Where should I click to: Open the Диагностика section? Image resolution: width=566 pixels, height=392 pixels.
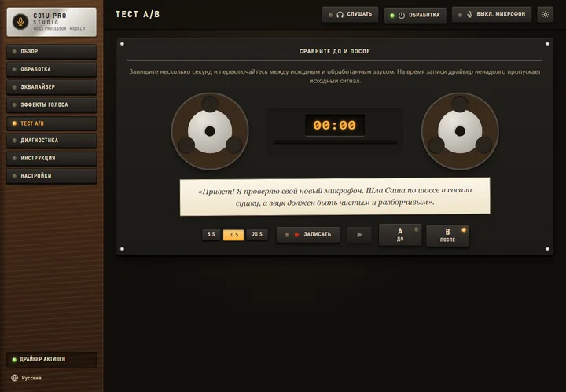[x=52, y=141]
